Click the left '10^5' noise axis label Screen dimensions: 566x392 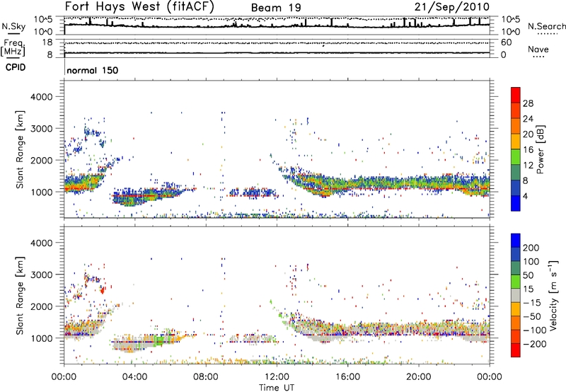pyautogui.click(x=43, y=20)
